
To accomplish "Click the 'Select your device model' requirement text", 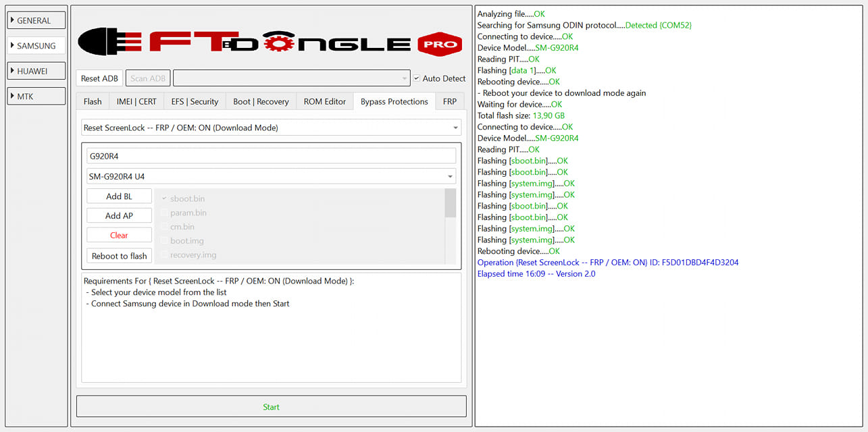I will click(156, 292).
